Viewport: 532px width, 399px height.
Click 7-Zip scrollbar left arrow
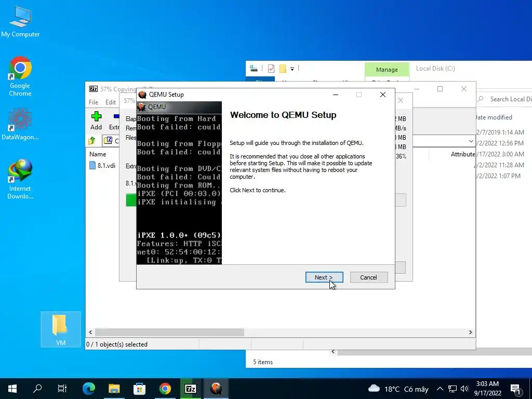point(90,332)
